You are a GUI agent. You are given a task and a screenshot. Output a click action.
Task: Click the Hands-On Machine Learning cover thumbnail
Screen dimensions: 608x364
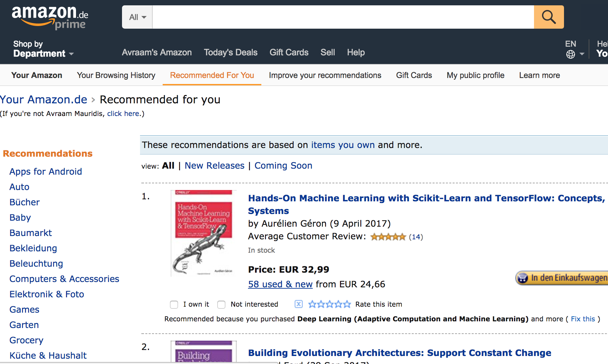click(203, 233)
